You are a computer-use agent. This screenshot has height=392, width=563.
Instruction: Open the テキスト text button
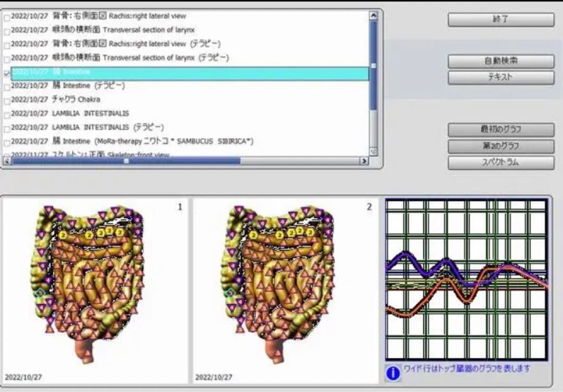[x=500, y=78]
